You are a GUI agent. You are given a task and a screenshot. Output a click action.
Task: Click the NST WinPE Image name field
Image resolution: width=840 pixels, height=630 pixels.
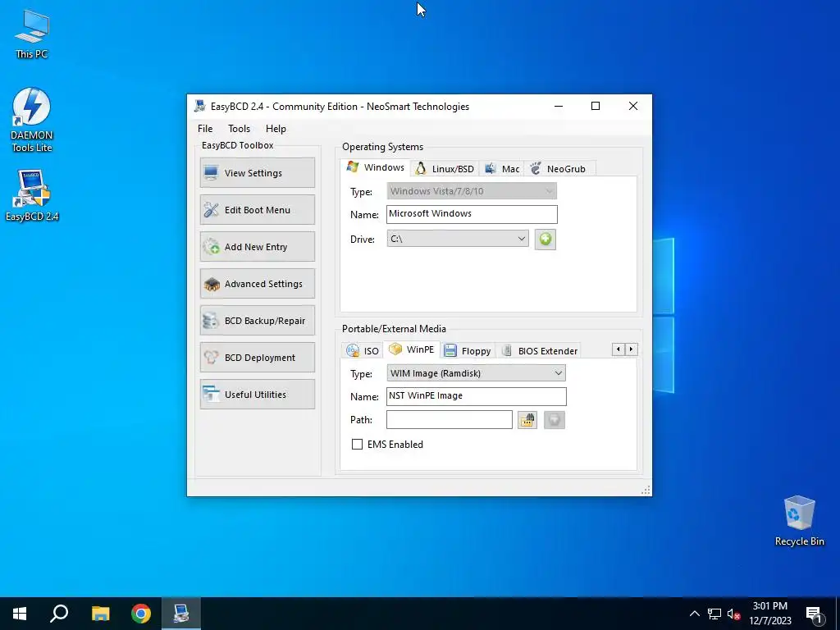pos(476,396)
